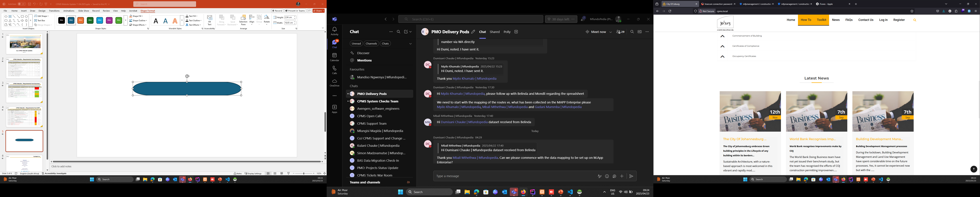Filter chats by Chats pill in Teams
Viewport: 980px width, 197px height.
385,44
